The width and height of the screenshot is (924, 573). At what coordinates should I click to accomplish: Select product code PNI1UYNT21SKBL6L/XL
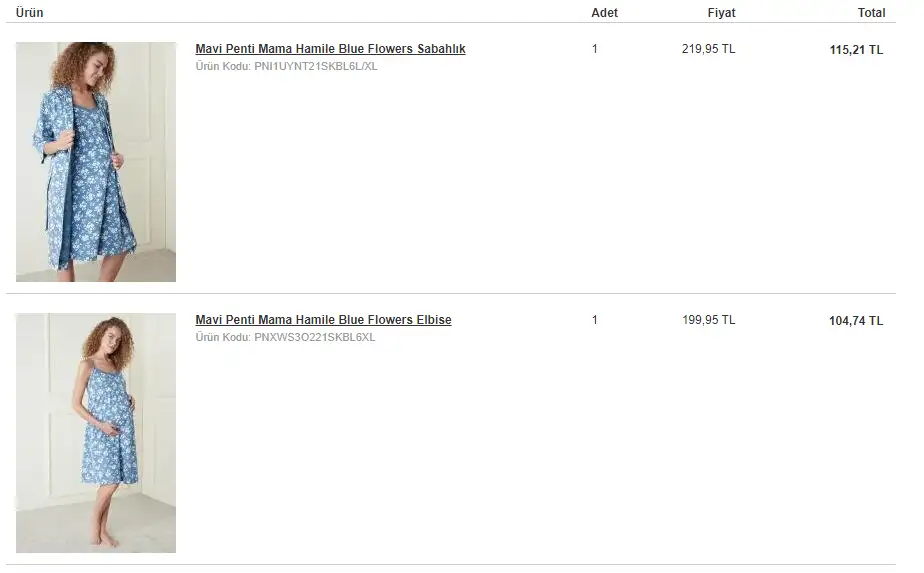(x=316, y=67)
